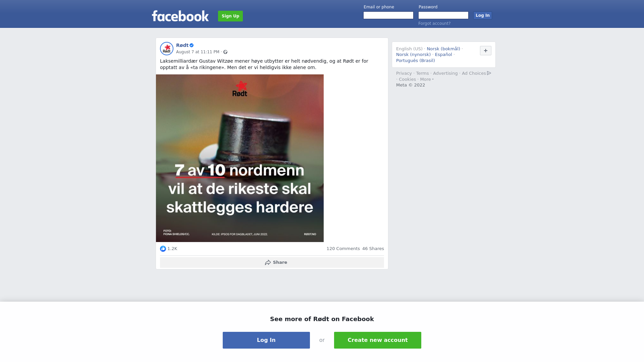Click the public globe icon by timestamp
The width and height of the screenshot is (644, 362).
tap(225, 52)
